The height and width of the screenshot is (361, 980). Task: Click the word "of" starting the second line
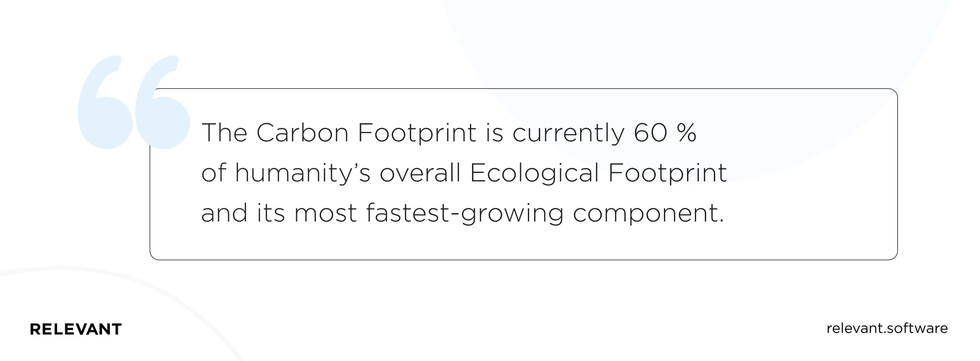(214, 173)
